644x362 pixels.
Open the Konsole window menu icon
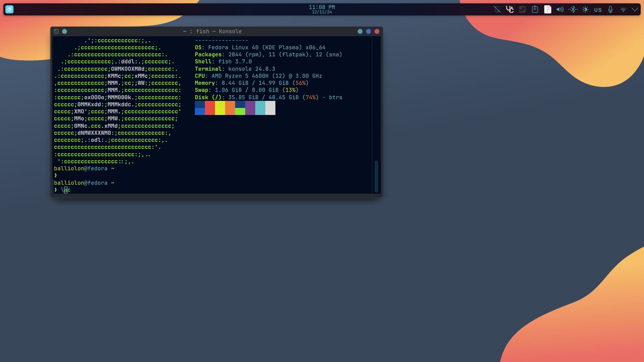pos(56,31)
